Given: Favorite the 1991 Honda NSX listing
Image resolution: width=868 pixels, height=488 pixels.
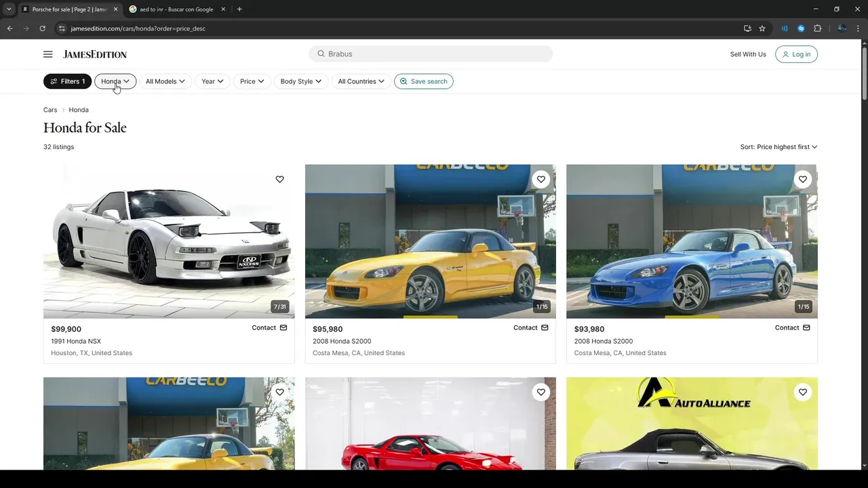Looking at the screenshot, I should click(279, 179).
